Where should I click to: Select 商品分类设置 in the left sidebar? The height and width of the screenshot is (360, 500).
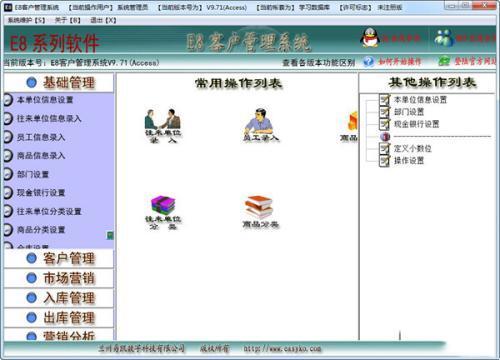[41, 230]
